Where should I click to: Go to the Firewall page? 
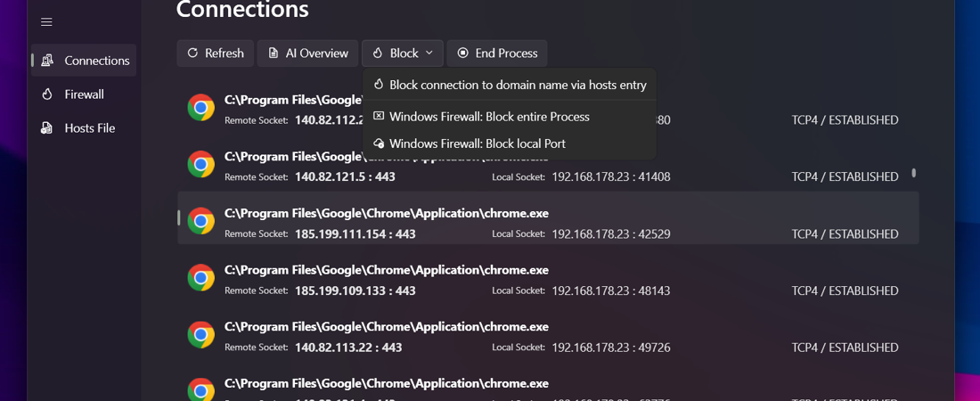point(84,94)
